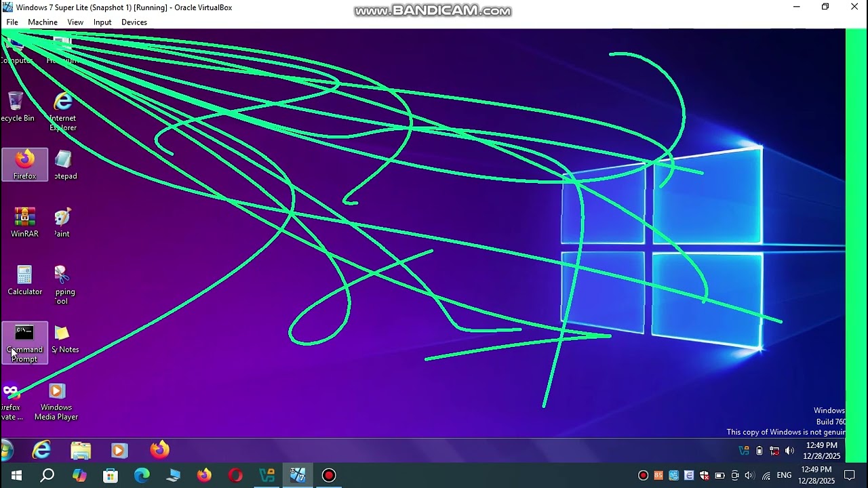Launch Opera from the host taskbar
Image resolution: width=868 pixels, height=488 pixels.
point(235,475)
